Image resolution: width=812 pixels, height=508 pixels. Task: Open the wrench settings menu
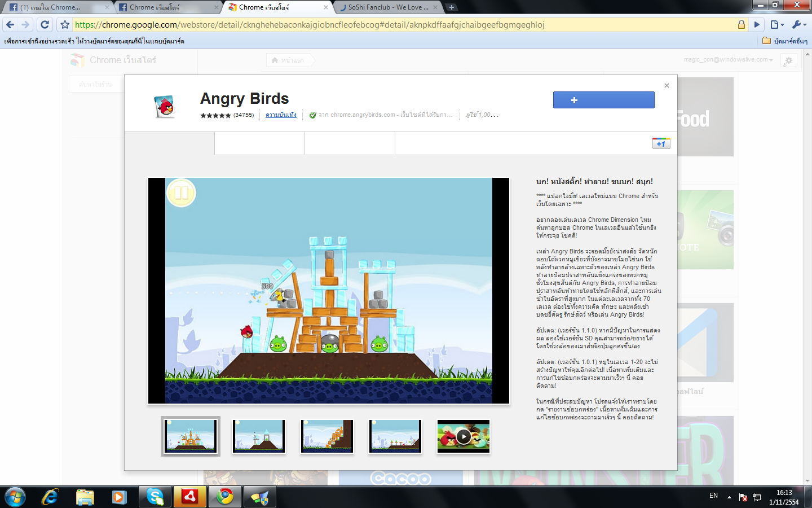coord(799,25)
